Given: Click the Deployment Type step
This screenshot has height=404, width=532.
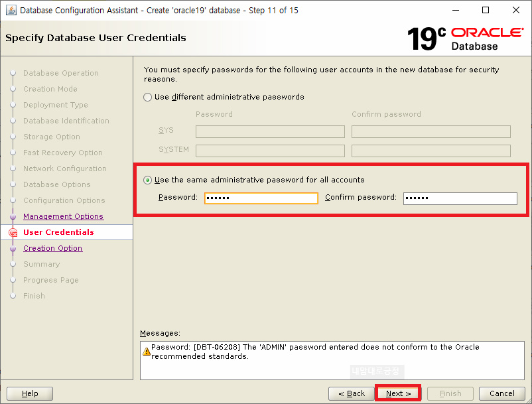Looking at the screenshot, I should [x=55, y=105].
